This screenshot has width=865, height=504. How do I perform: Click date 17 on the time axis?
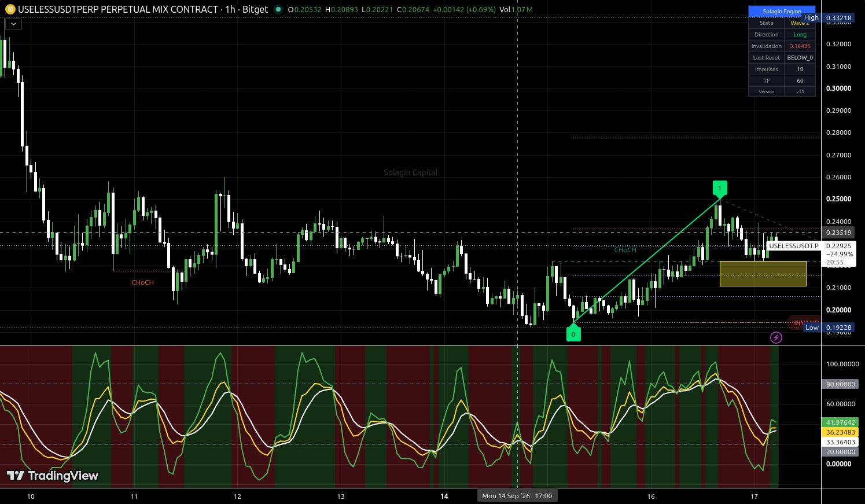pyautogui.click(x=754, y=496)
